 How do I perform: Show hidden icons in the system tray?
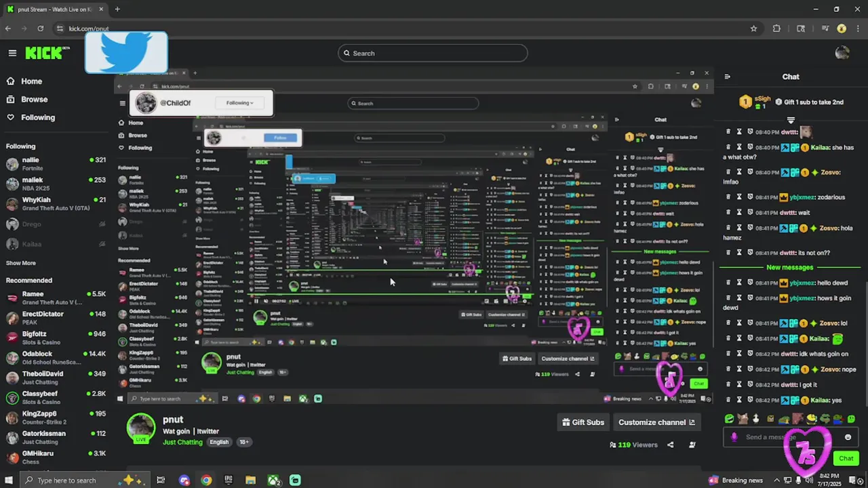pos(776,481)
